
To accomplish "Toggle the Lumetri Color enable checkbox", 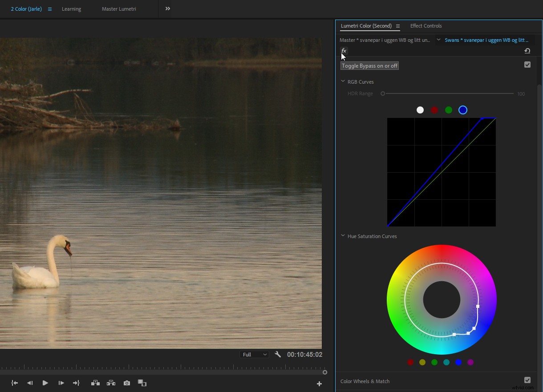I will coord(527,65).
